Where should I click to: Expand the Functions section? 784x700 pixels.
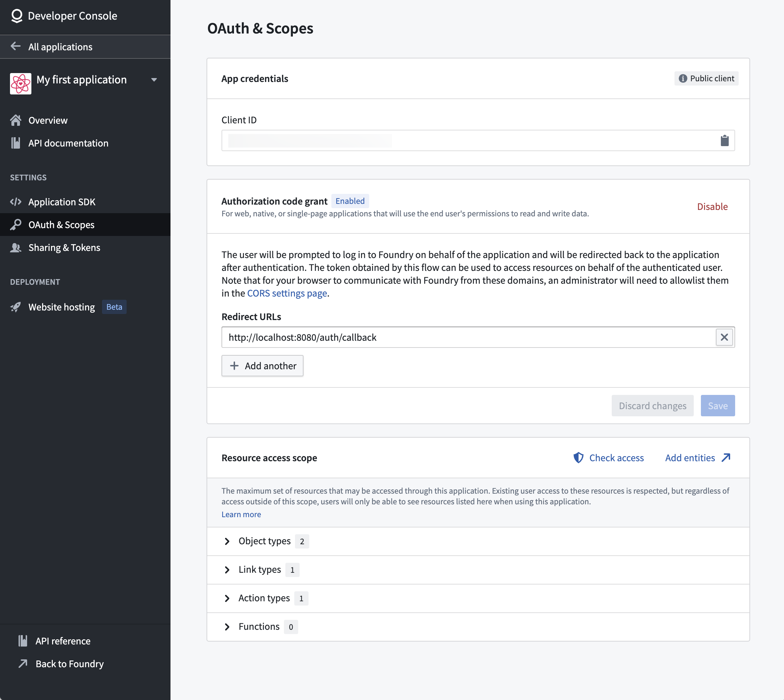[227, 626]
